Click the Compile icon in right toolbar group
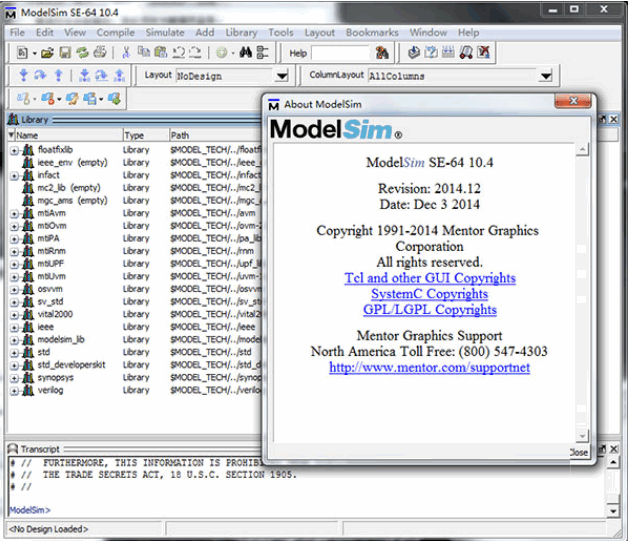The image size is (629, 541). [x=414, y=53]
